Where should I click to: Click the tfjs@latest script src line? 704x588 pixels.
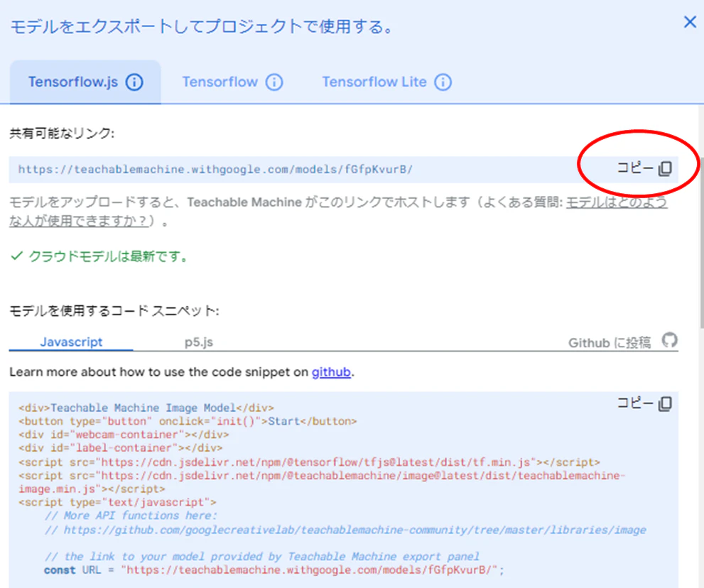[309, 462]
